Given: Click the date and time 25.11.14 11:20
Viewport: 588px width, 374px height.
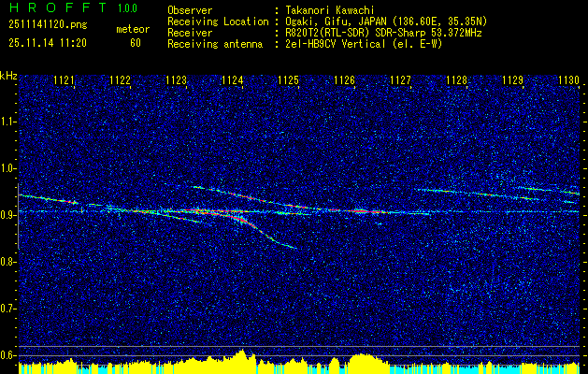Looking at the screenshot, I should click(x=48, y=43).
